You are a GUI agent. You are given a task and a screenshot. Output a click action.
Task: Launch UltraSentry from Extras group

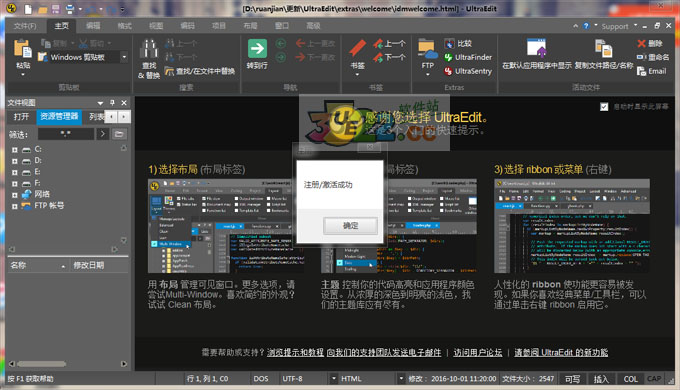pos(468,71)
